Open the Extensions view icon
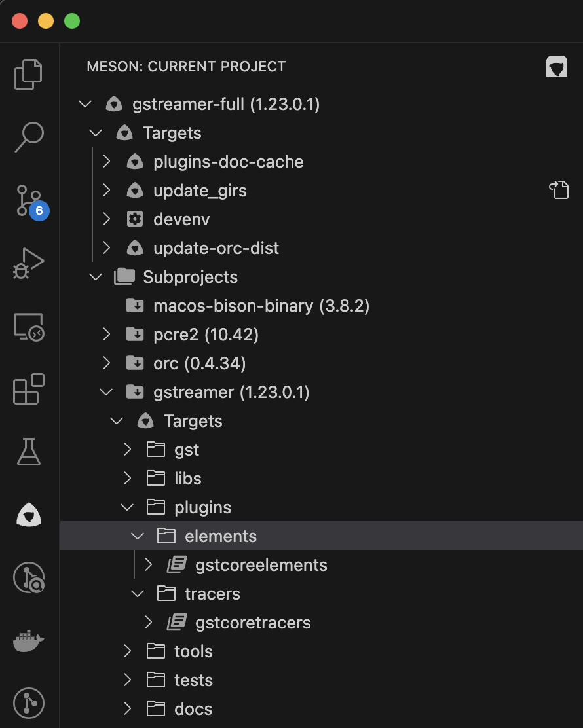 (x=29, y=389)
